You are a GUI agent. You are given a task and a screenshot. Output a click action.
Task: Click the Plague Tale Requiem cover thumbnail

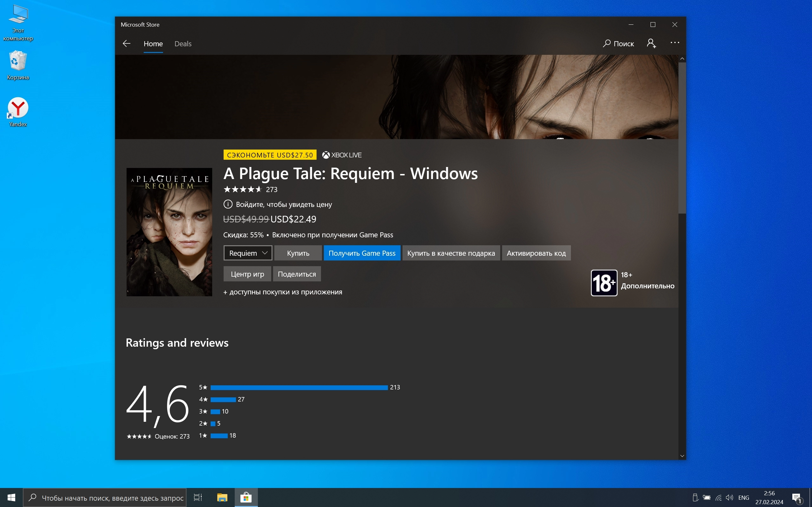coord(169,232)
